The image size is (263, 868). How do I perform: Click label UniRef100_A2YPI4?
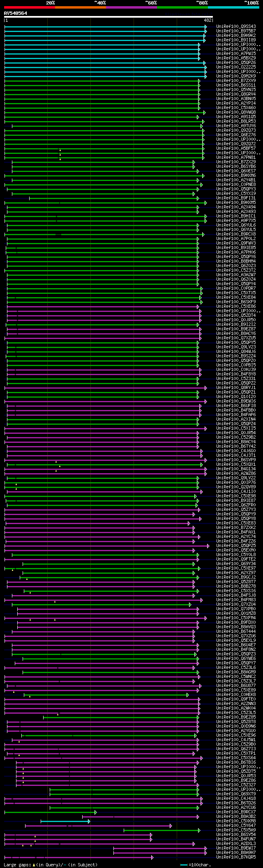click(236, 103)
